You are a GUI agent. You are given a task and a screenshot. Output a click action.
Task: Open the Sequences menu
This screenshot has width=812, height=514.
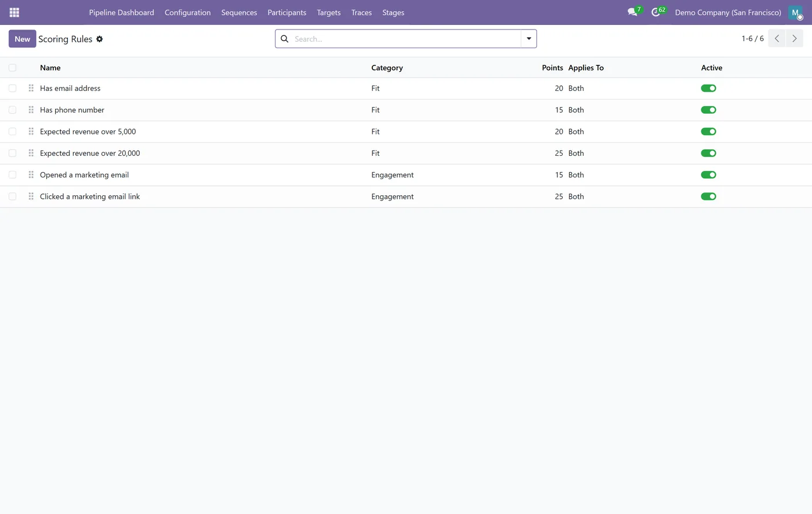tap(239, 12)
